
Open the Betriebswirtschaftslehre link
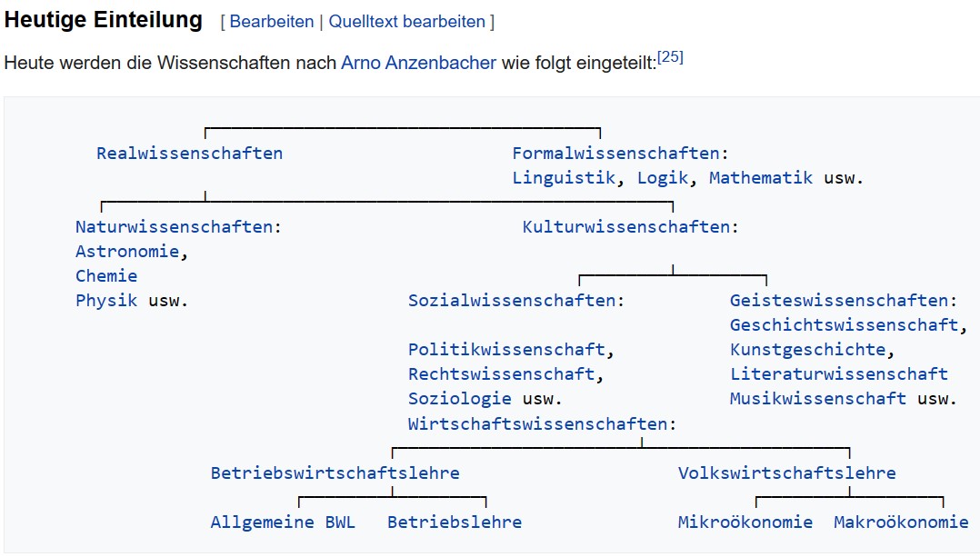pyautogui.click(x=335, y=472)
